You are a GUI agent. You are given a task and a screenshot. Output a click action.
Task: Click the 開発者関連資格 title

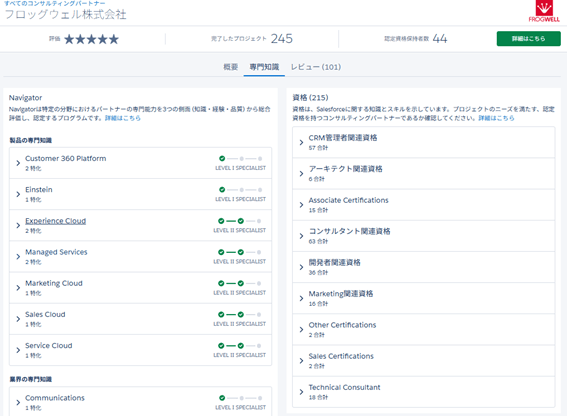tap(334, 262)
